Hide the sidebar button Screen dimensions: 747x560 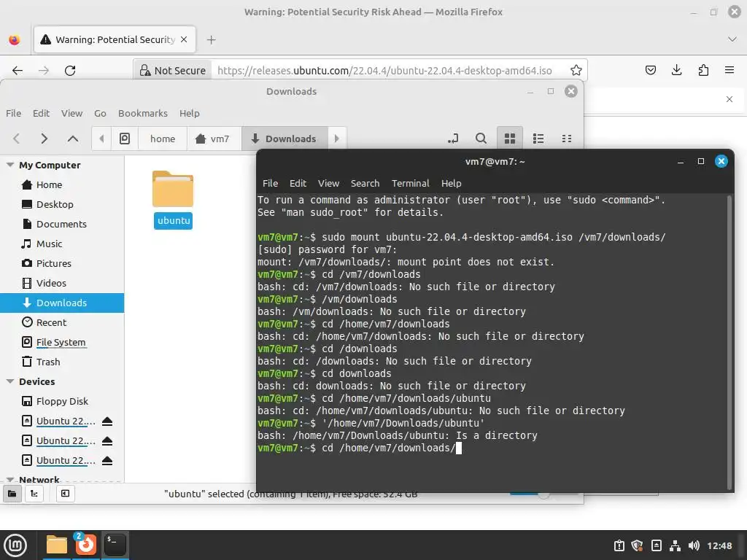tap(65, 494)
